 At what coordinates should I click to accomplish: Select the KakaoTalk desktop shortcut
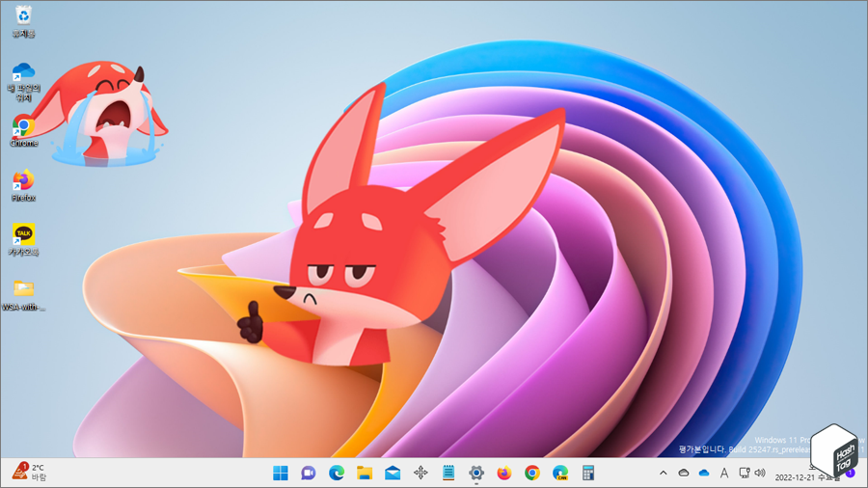23,239
